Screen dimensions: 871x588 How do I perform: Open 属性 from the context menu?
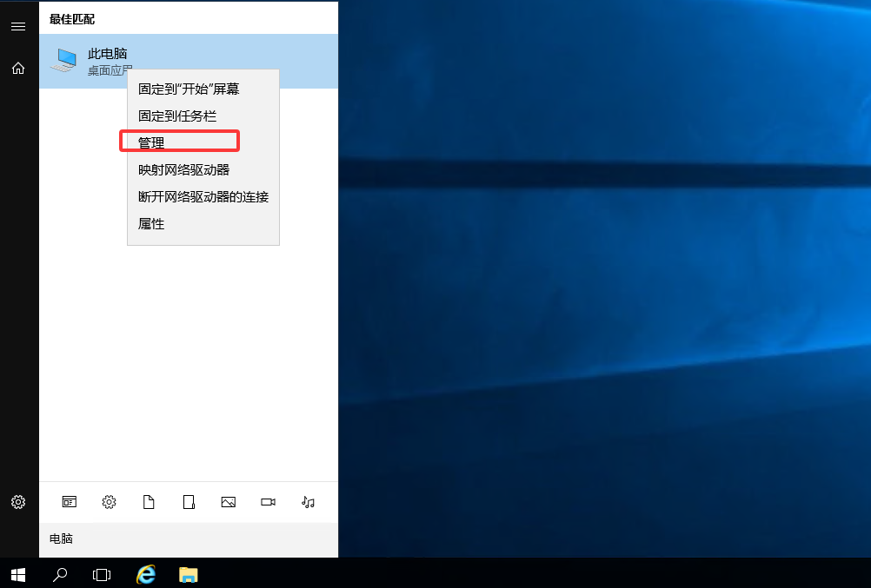click(151, 223)
